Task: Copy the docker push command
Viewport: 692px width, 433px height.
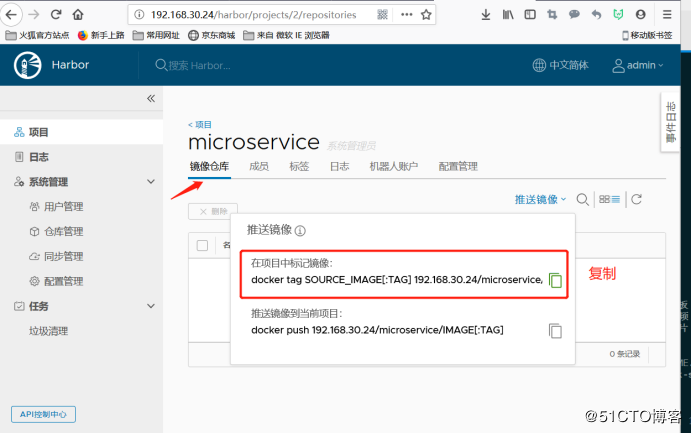Action: 555,331
